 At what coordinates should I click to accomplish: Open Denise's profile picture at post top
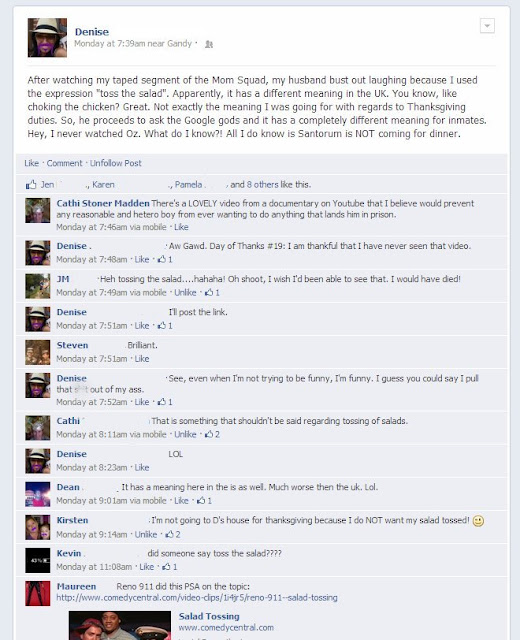pyautogui.click(x=47, y=38)
